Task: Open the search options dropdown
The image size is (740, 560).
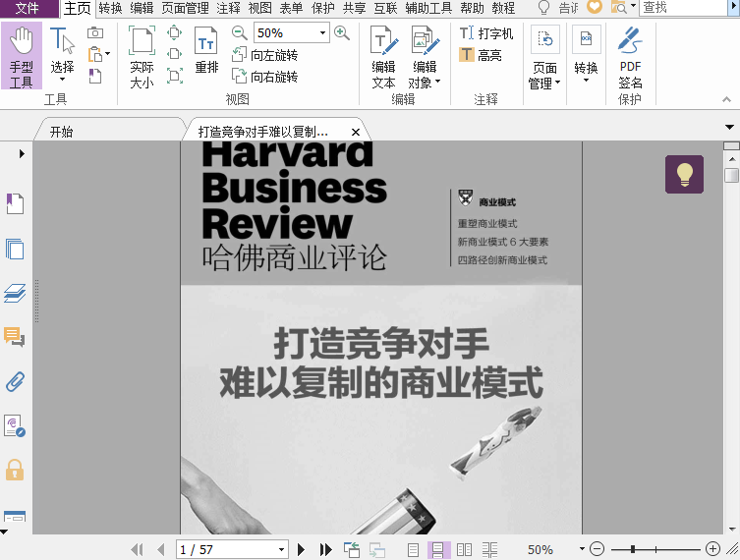Action: pyautogui.click(x=633, y=6)
